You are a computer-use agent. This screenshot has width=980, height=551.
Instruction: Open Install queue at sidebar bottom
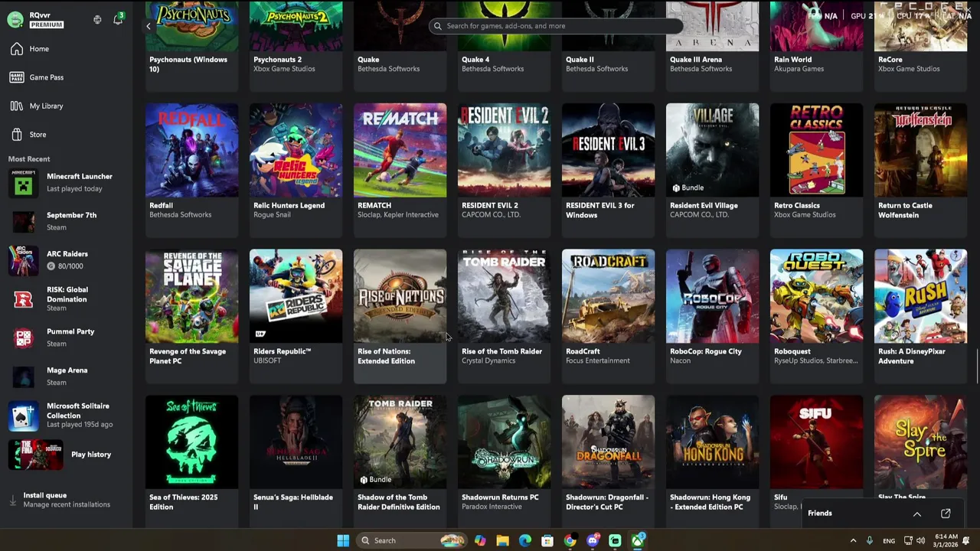pos(66,500)
